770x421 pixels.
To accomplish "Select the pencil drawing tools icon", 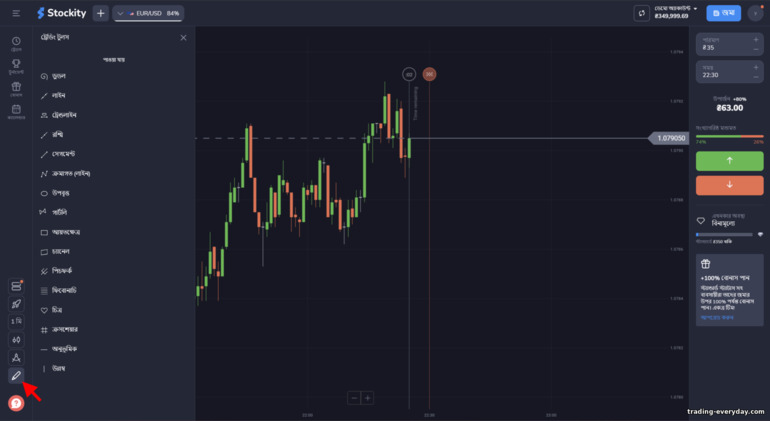I will coord(16,376).
